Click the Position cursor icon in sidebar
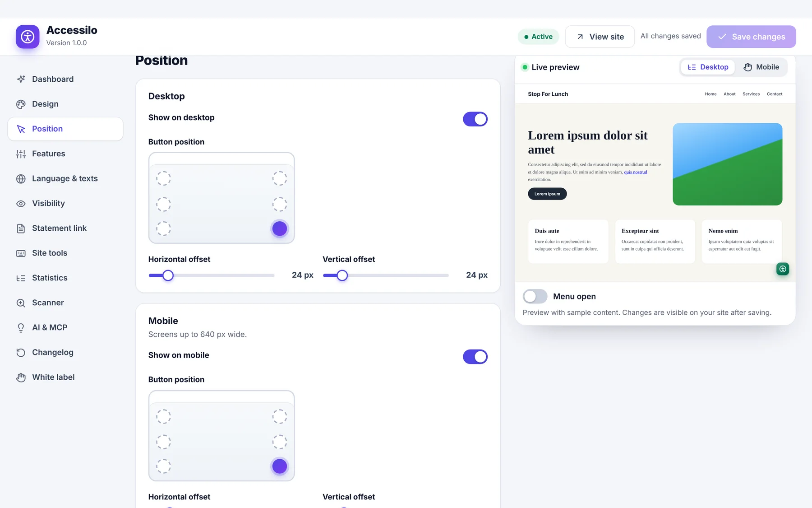This screenshot has height=508, width=812. pyautogui.click(x=21, y=129)
